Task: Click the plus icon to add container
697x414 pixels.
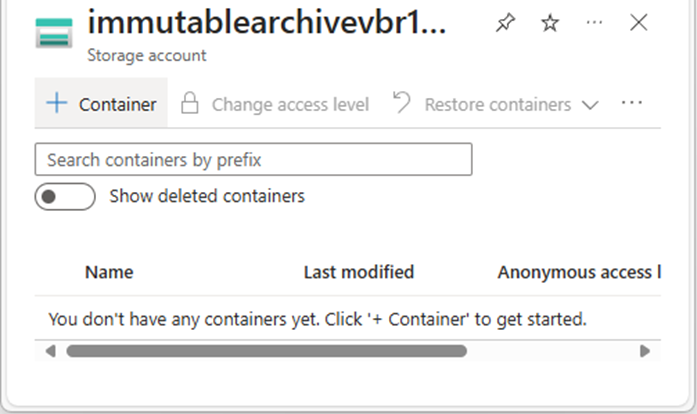Action: coord(57,103)
